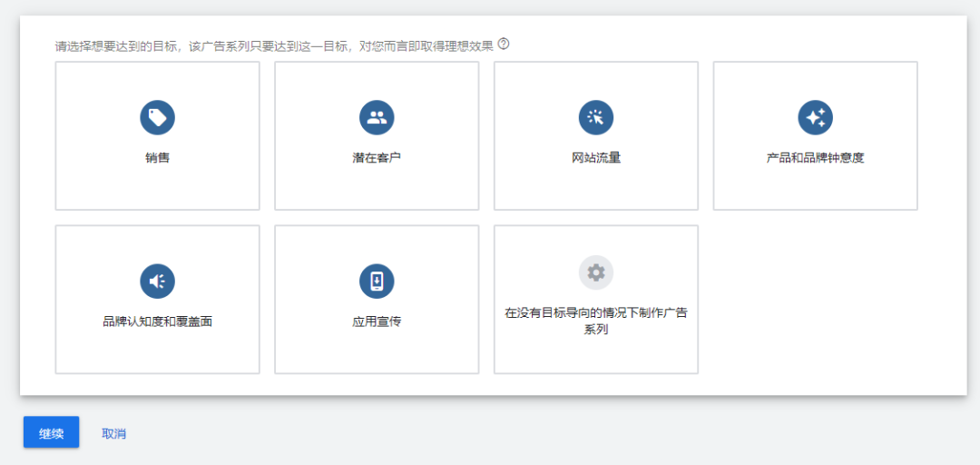The width and height of the screenshot is (980, 465).
Task: Select the 潜在客户 label text
Action: click(377, 158)
